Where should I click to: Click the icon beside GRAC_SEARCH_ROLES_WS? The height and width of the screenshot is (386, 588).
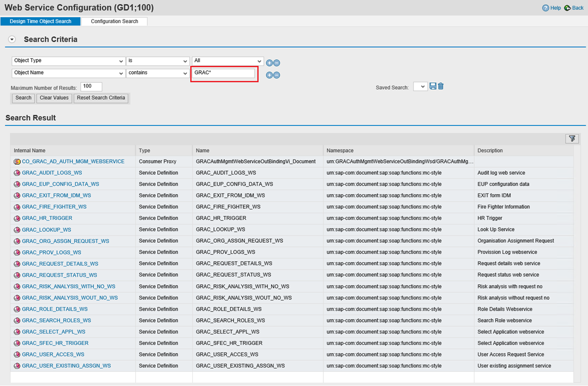[17, 321]
